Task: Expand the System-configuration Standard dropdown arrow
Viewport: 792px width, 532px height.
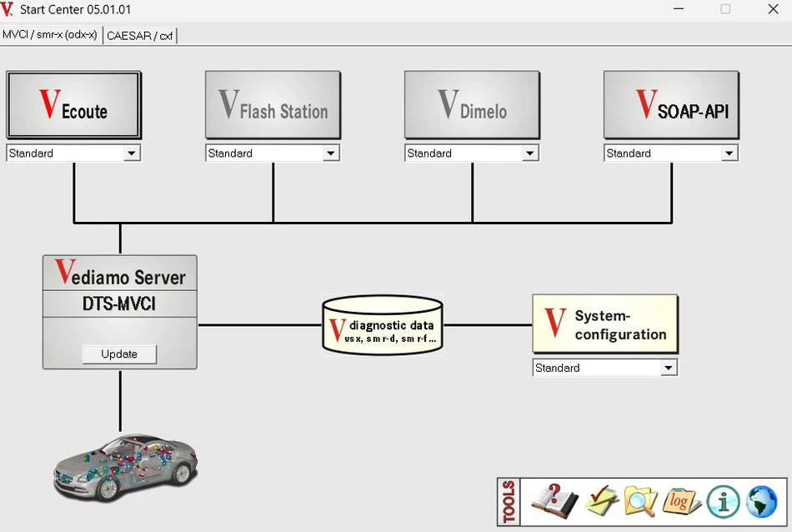Action: [669, 368]
